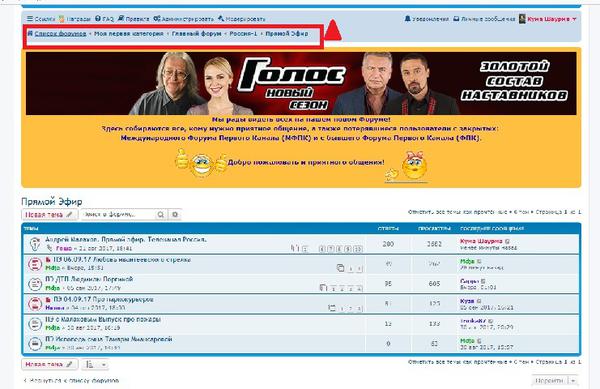600x389 pixels.
Task: View latest post icon next to Куна Шаурма
Action: click(507, 241)
